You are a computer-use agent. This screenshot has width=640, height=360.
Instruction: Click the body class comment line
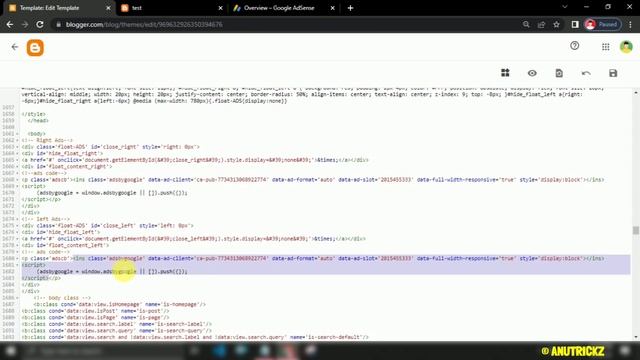click(62, 298)
